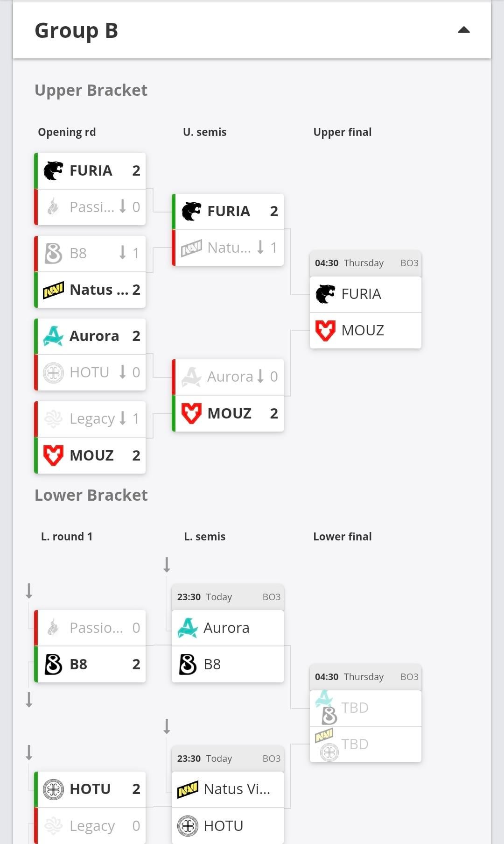Click lower final 04:30 Thursday header

pyautogui.click(x=365, y=677)
